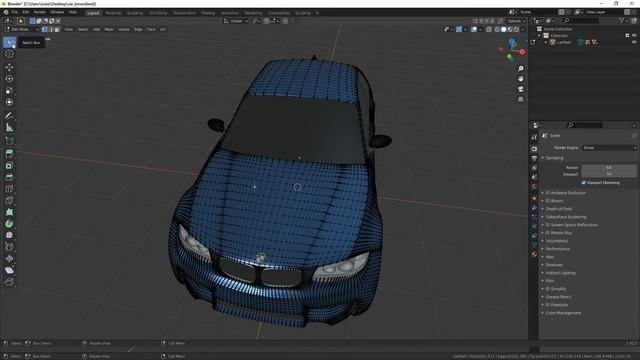Expand the Depth of Field panel
This screenshot has width=640, height=360.
pos(559,209)
